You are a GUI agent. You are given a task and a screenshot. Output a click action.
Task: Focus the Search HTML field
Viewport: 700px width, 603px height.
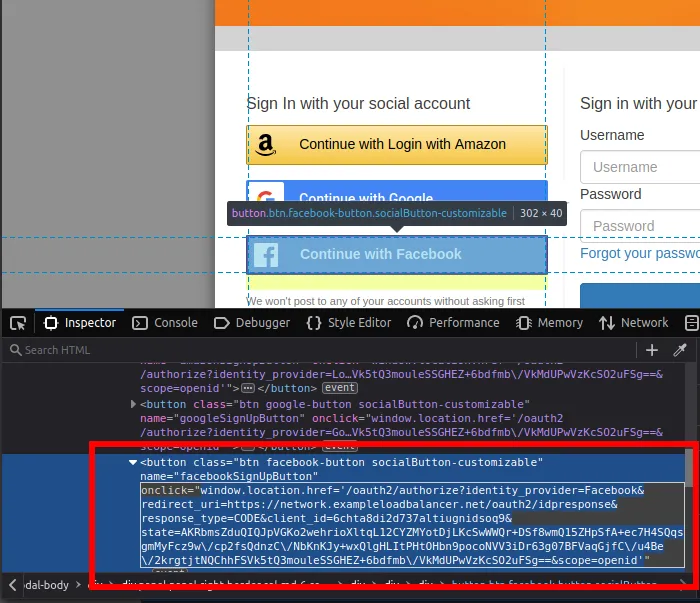(x=319, y=350)
